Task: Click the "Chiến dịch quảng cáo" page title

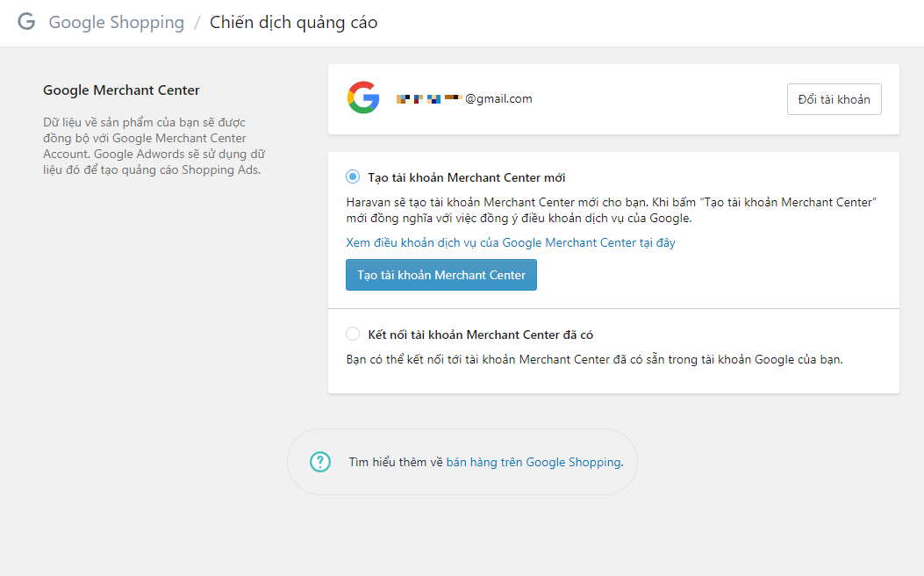Action: click(x=293, y=23)
